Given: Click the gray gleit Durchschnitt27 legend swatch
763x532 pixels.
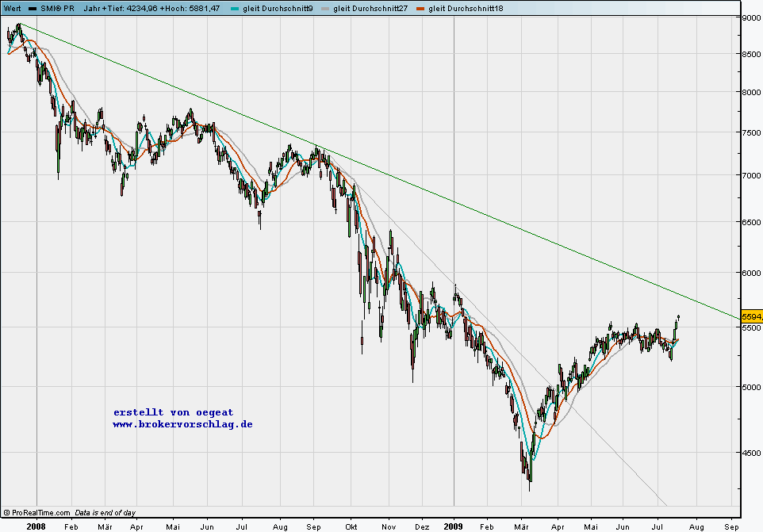Looking at the screenshot, I should coord(325,9).
